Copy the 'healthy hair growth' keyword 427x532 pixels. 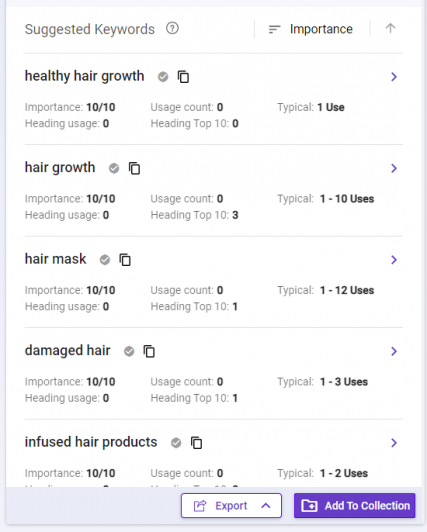click(x=183, y=77)
